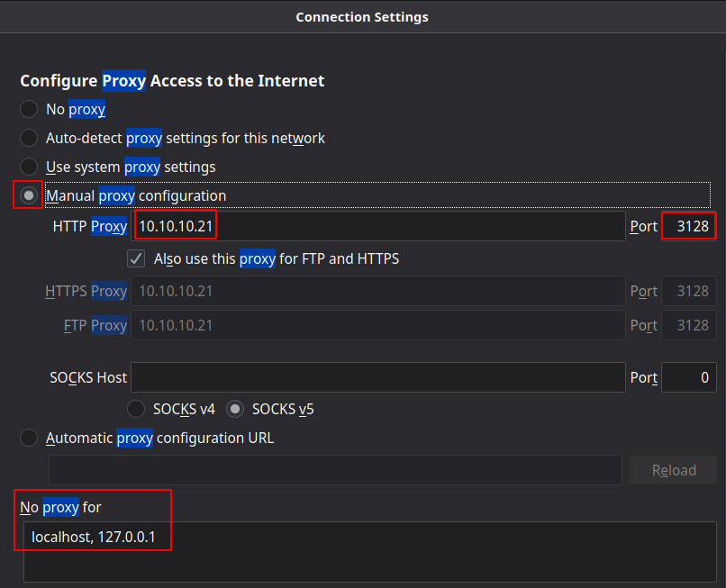This screenshot has height=588, width=726.
Task: Click the Connection Settings title bar
Action: (x=362, y=17)
